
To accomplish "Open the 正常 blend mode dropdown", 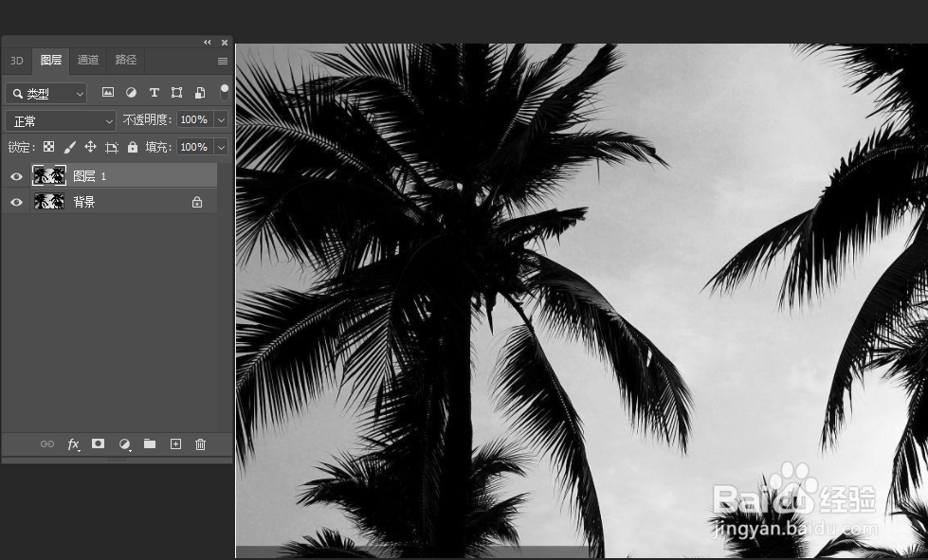I will (x=61, y=121).
